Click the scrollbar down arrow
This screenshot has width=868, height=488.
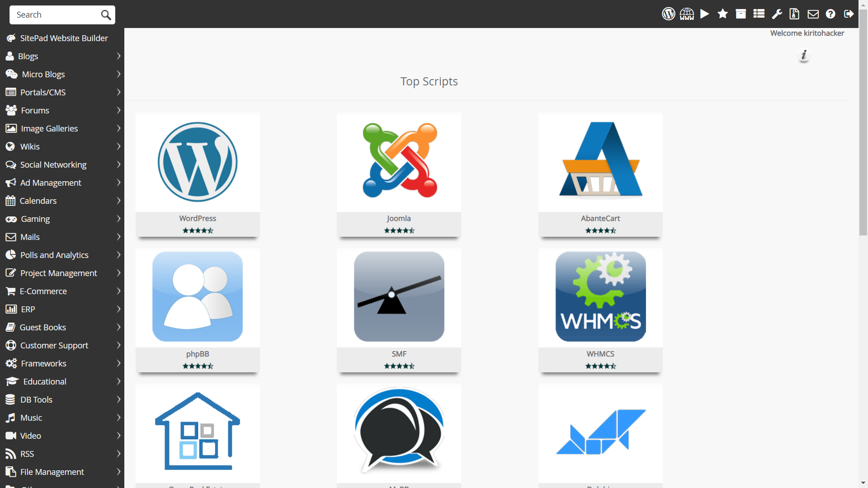tap(863, 483)
